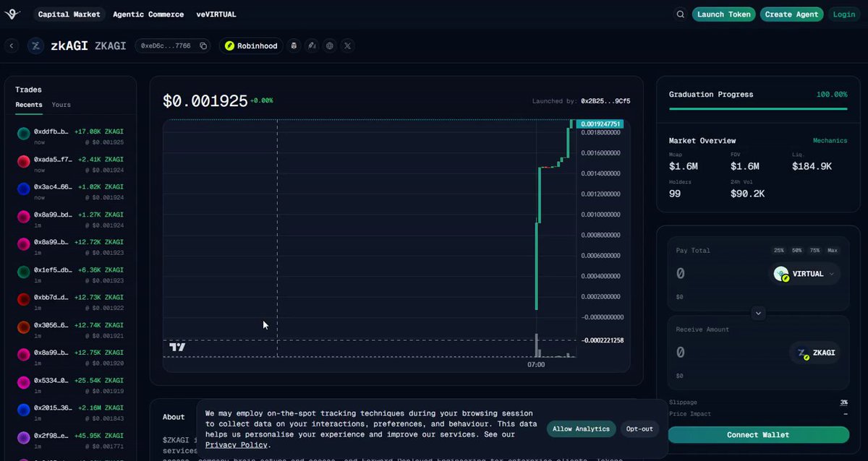The width and height of the screenshot is (868, 461).
Task: Click the TradingView logo on the chart
Action: 177,348
